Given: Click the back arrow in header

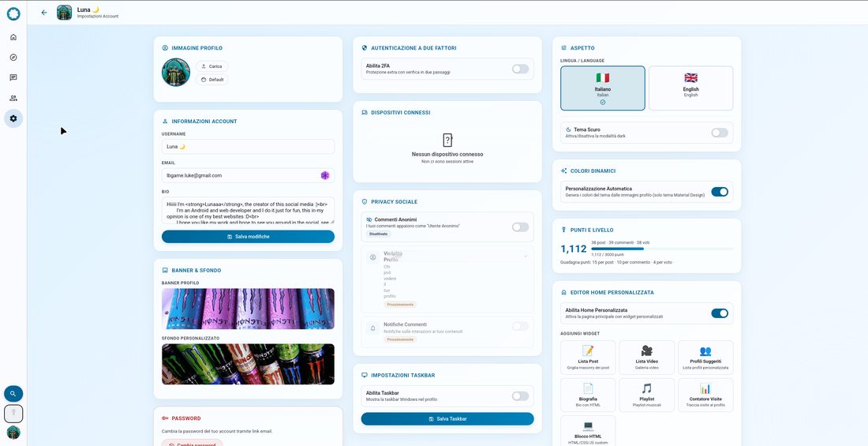Looking at the screenshot, I should (x=44, y=12).
